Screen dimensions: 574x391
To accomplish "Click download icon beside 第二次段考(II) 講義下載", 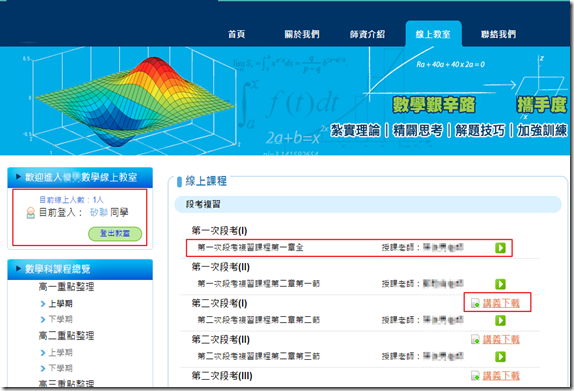I will point(475,339).
